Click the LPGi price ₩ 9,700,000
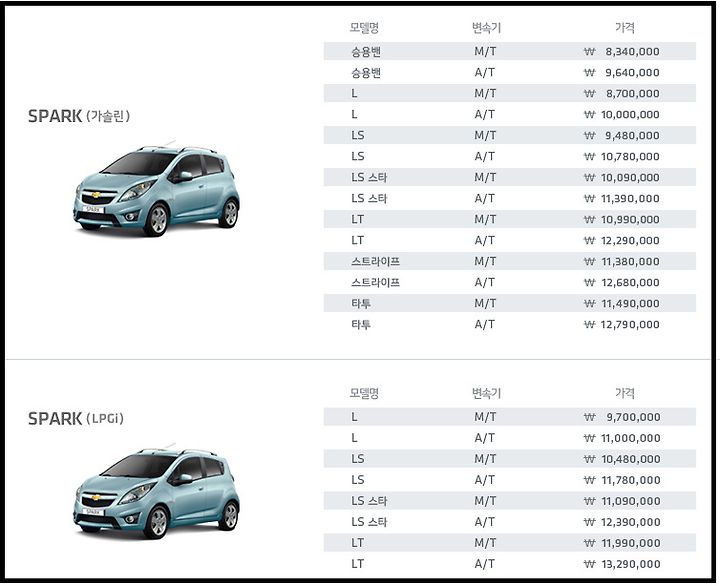Viewport: 720px width, 586px height. 622,417
